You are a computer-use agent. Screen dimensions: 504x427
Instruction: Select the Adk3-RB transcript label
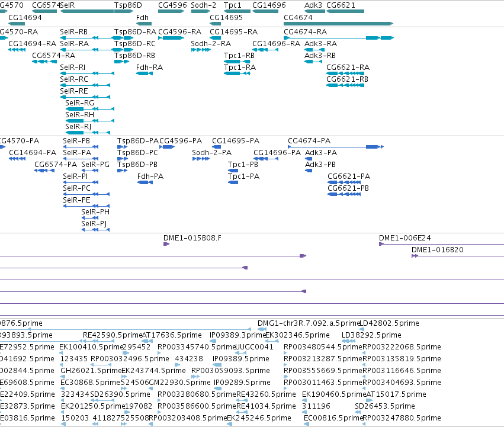[320, 56]
